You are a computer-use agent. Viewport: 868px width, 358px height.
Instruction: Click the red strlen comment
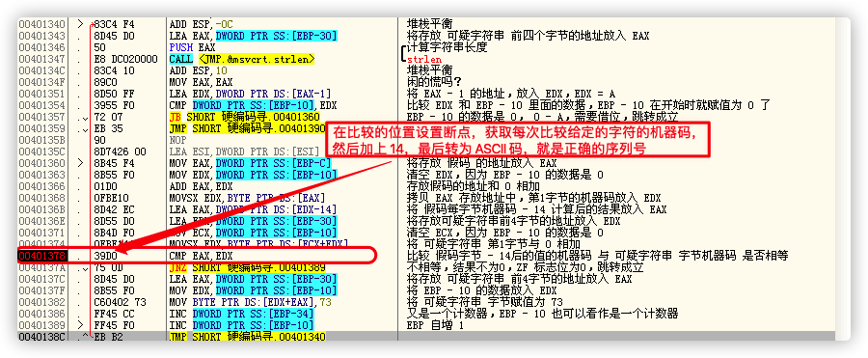(423, 59)
